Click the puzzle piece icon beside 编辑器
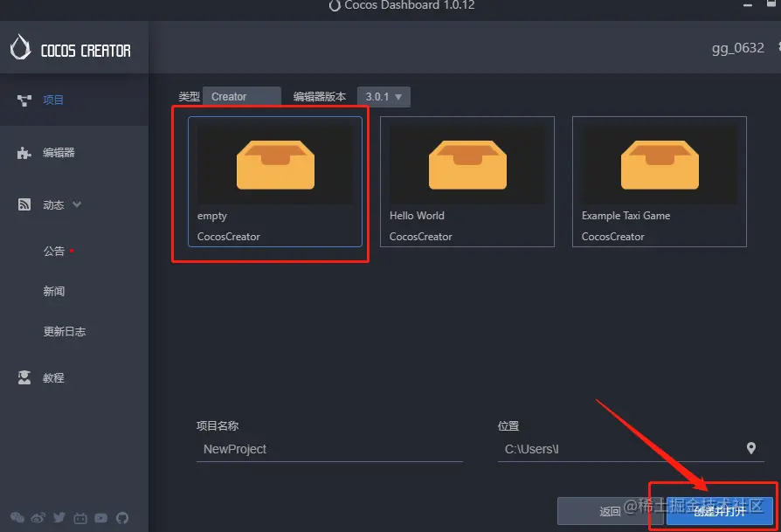 (x=24, y=152)
